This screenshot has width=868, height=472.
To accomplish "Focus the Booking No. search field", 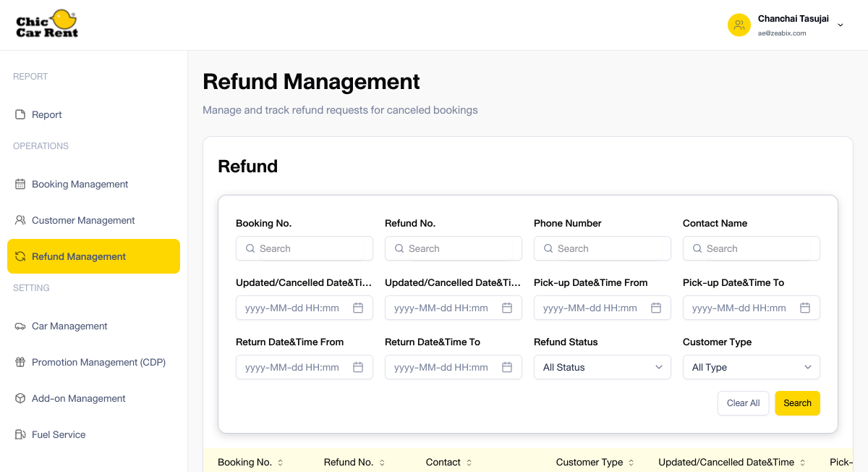I will [305, 248].
